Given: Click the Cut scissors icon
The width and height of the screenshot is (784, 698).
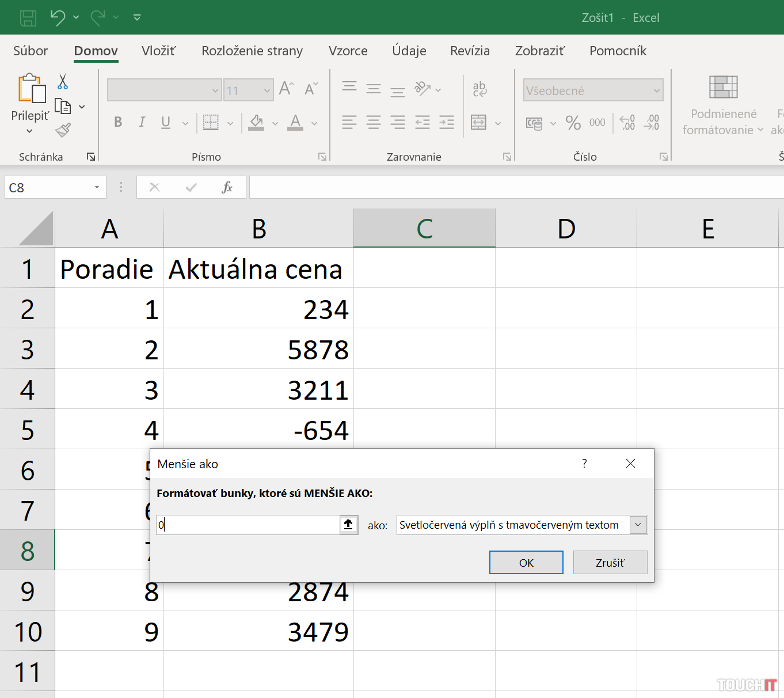Looking at the screenshot, I should [x=63, y=82].
